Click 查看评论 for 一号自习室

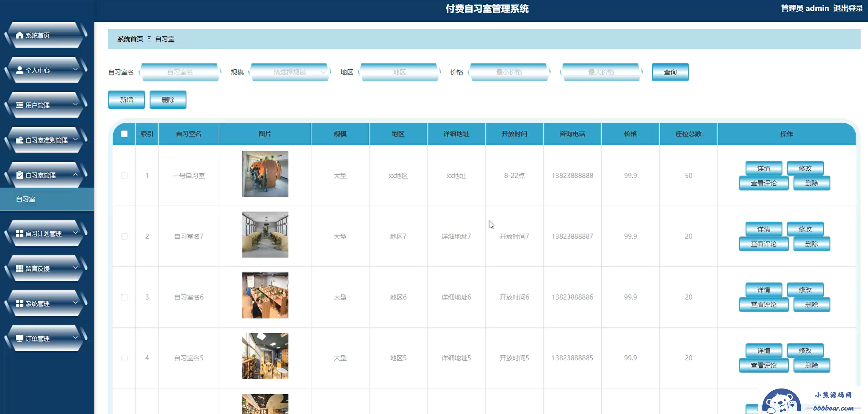tap(764, 183)
